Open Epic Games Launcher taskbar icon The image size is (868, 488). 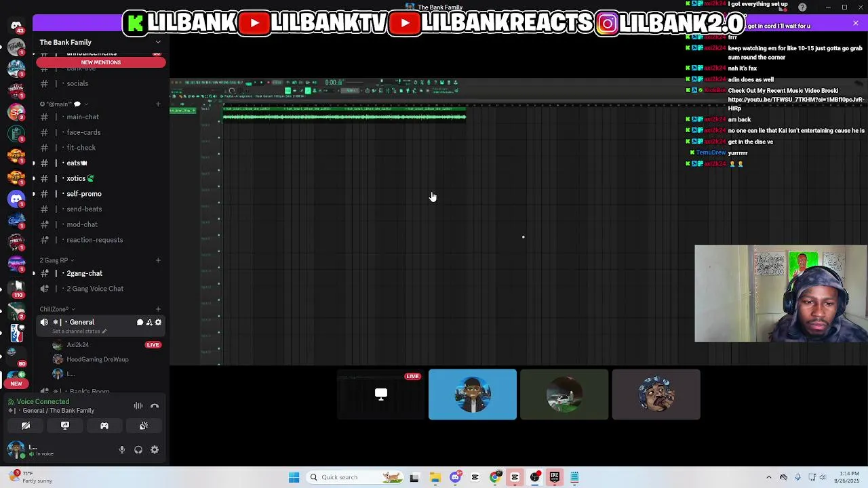pos(555,477)
